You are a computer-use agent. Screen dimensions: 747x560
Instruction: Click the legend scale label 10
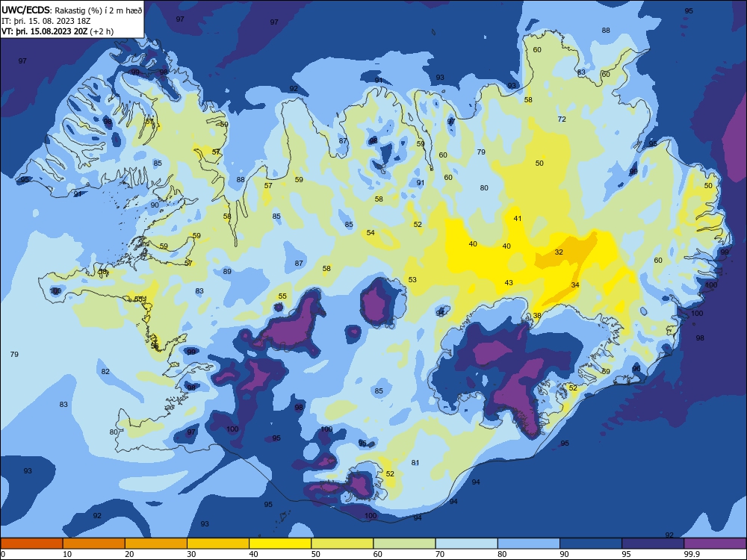pyautogui.click(x=67, y=554)
